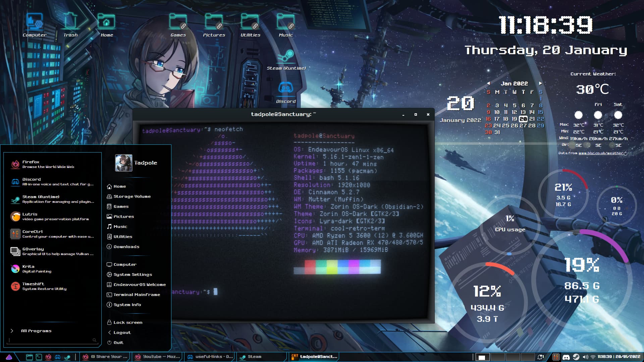Open the www.bbc.co.uk/weather link
644x362 pixels.
pyautogui.click(x=600, y=153)
